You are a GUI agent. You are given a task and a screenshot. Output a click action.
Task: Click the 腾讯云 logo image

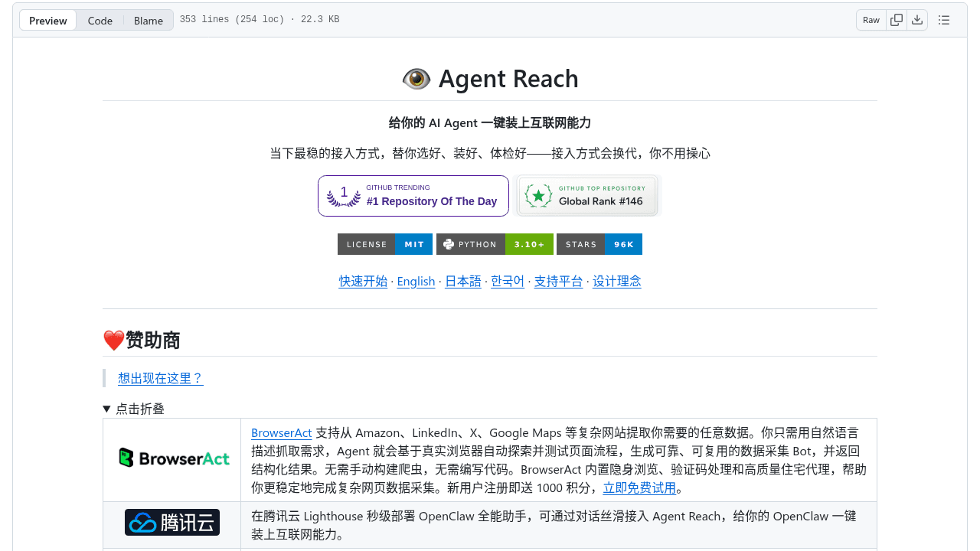[x=172, y=523]
